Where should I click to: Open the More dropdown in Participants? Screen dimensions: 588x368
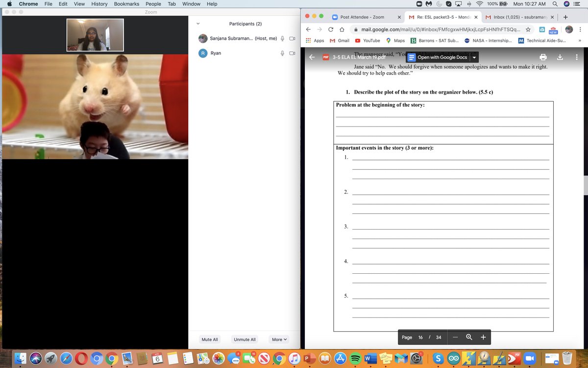279,340
